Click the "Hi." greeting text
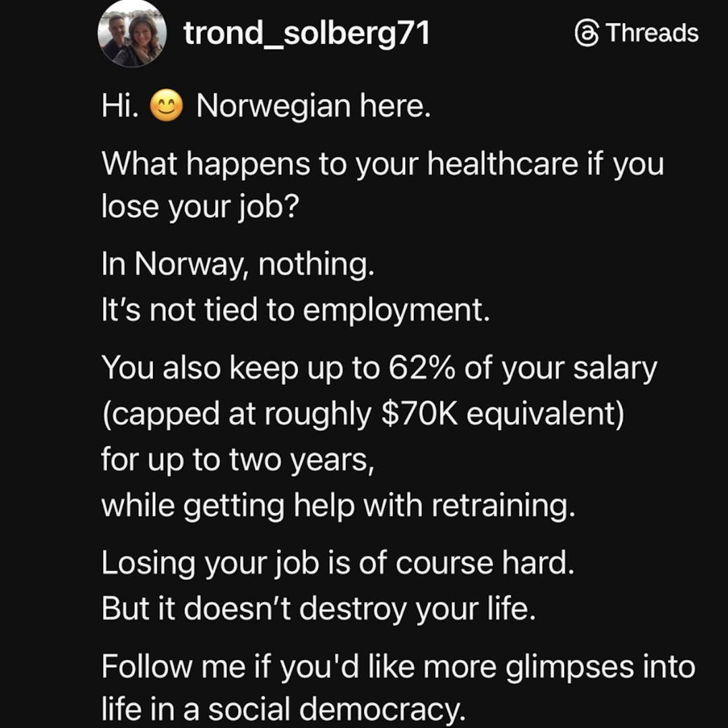This screenshot has width=728, height=728. 121,108
